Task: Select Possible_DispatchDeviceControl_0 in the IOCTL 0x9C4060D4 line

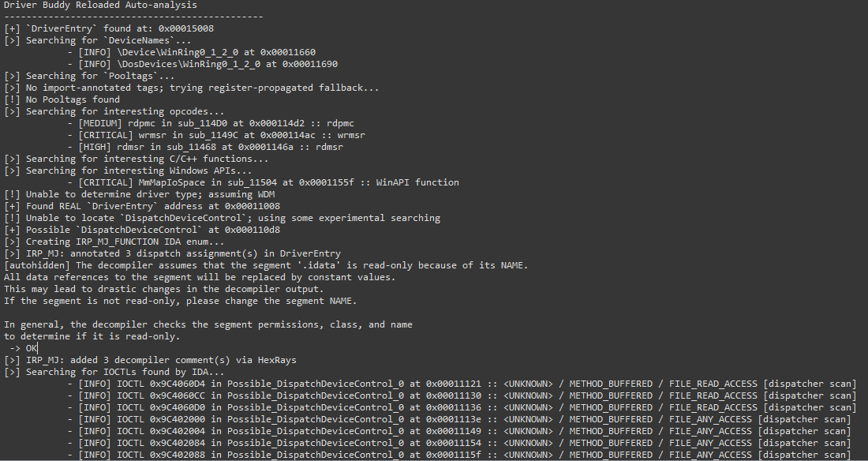Action: tap(316, 384)
